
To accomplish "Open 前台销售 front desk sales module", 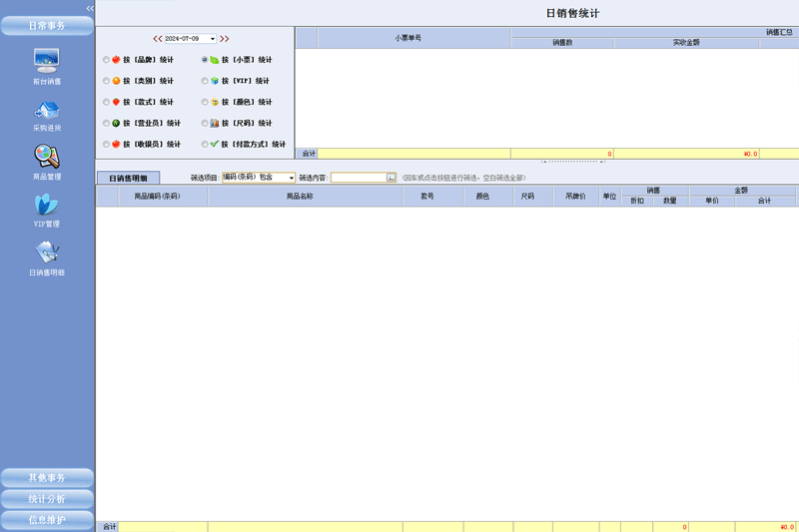I will point(47,62).
